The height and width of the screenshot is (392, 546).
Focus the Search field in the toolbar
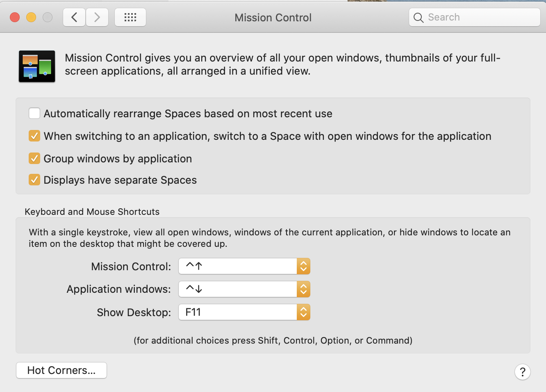(x=474, y=17)
